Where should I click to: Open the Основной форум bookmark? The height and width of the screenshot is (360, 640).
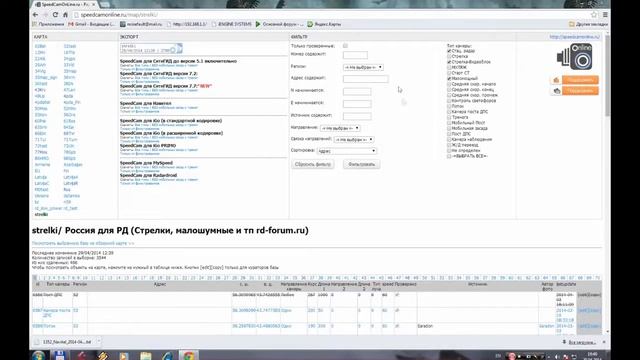[280, 24]
